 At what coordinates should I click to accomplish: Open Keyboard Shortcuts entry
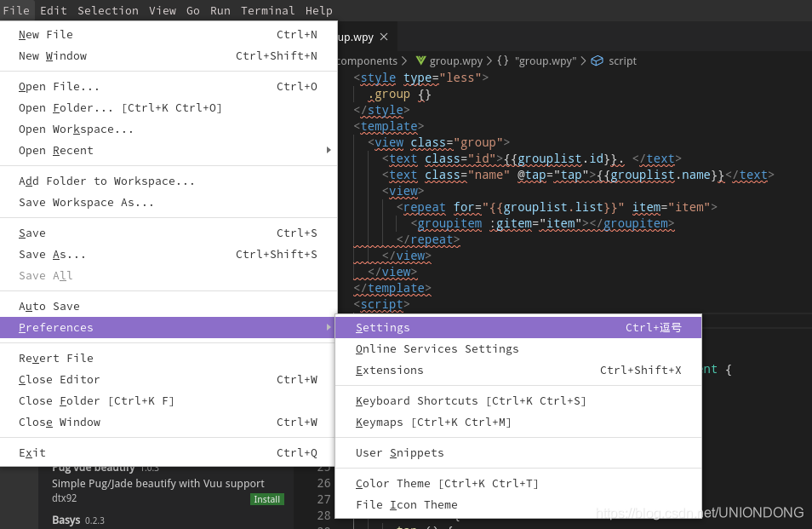(x=518, y=400)
